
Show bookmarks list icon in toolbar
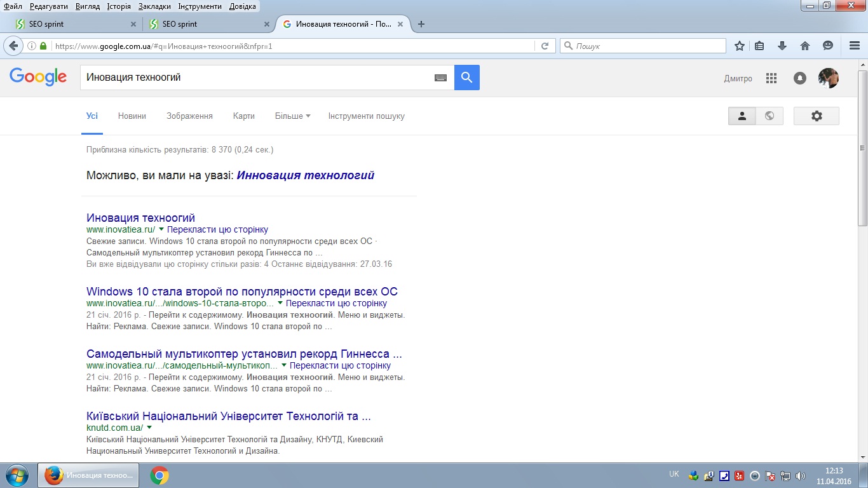(760, 46)
